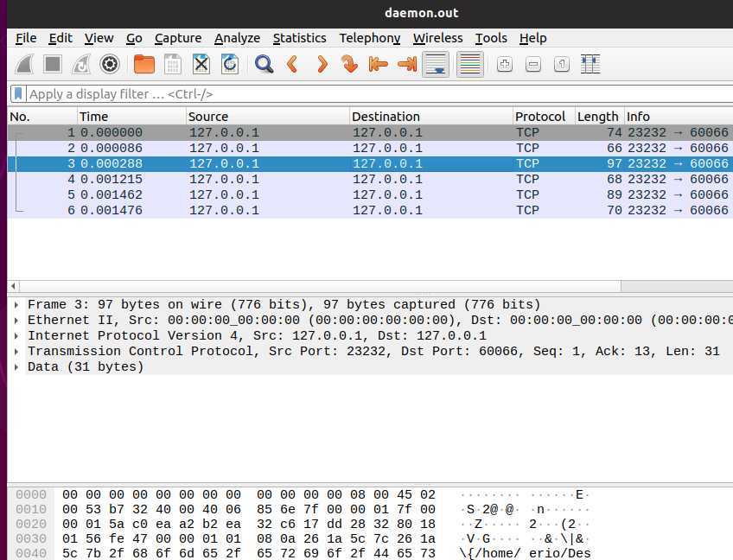Expand the Data (31 bytes) row
Image resolution: width=733 pixels, height=560 pixels.
tap(16, 367)
